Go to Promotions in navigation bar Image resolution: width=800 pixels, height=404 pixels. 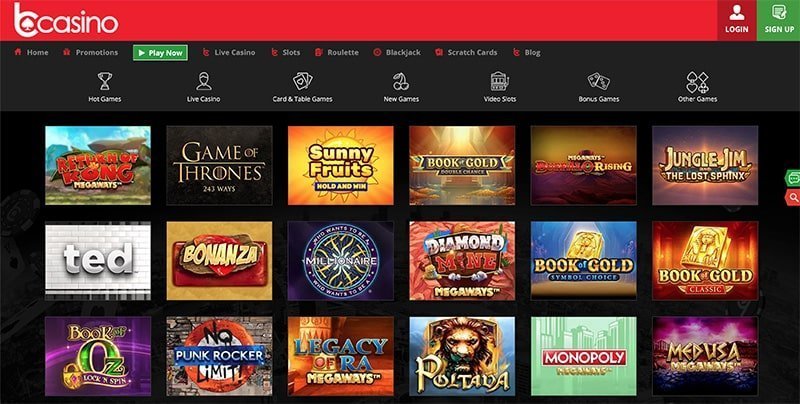[90, 53]
